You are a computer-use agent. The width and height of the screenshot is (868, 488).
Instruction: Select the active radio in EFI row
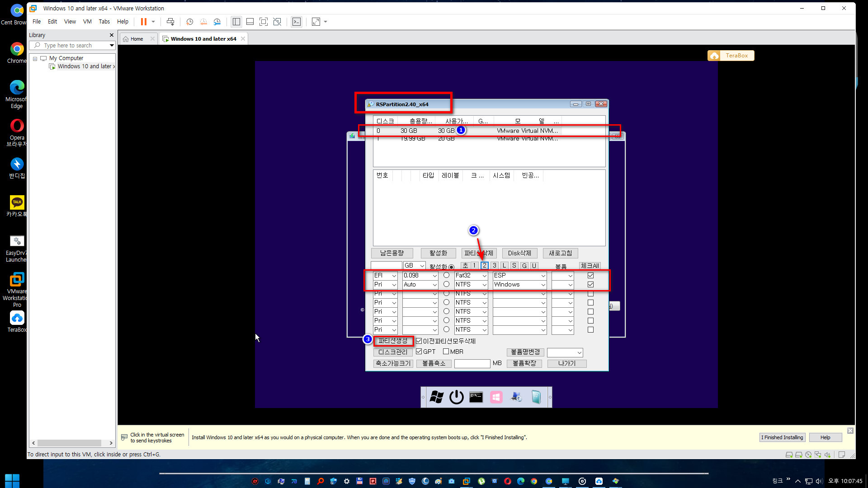pos(446,275)
